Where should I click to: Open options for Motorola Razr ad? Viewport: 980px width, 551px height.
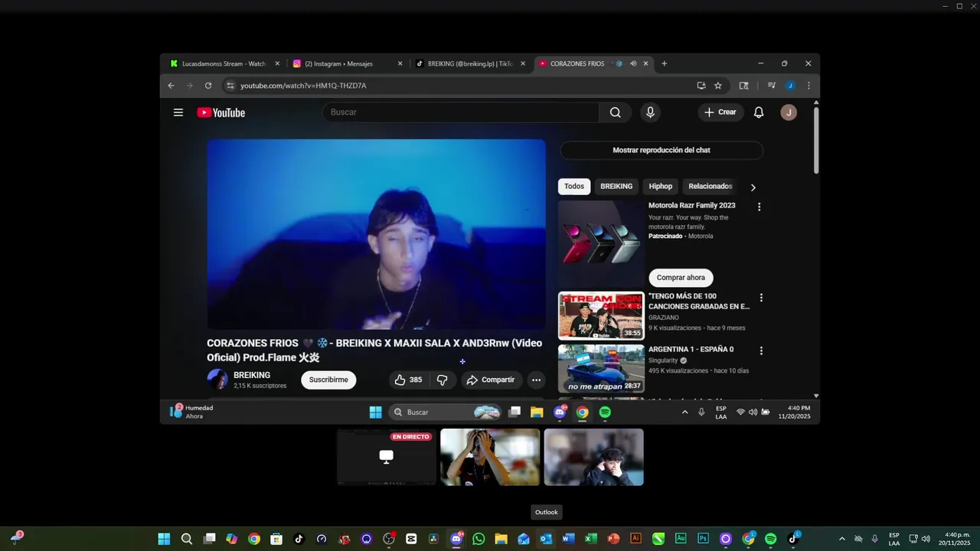point(759,207)
